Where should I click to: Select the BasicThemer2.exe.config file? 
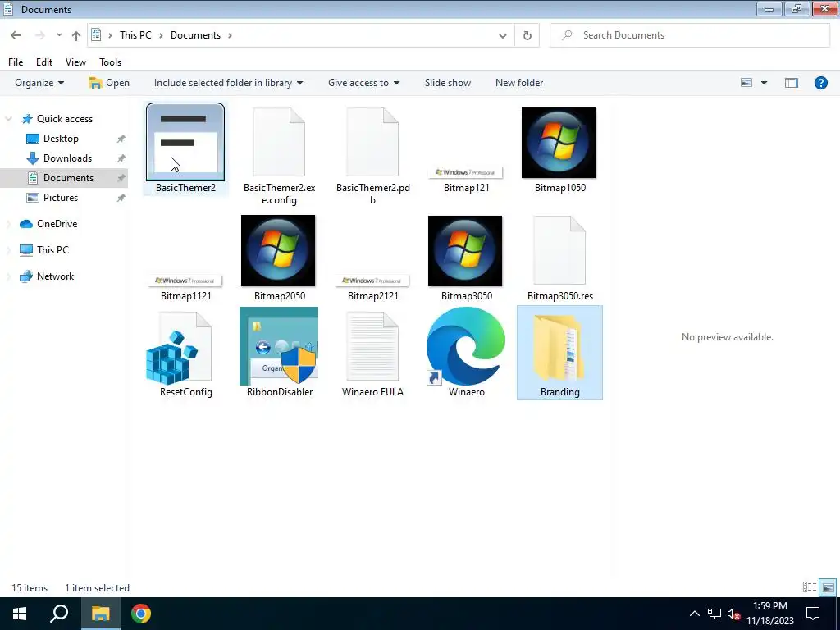coord(279,155)
